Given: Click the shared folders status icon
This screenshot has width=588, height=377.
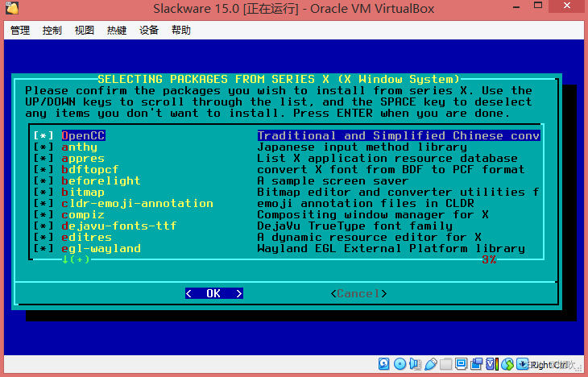Looking at the screenshot, I should [x=446, y=364].
